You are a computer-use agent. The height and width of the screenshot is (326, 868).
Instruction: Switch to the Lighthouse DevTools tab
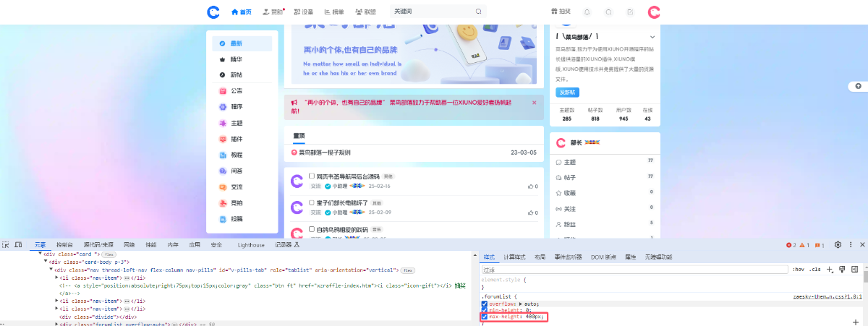click(251, 245)
